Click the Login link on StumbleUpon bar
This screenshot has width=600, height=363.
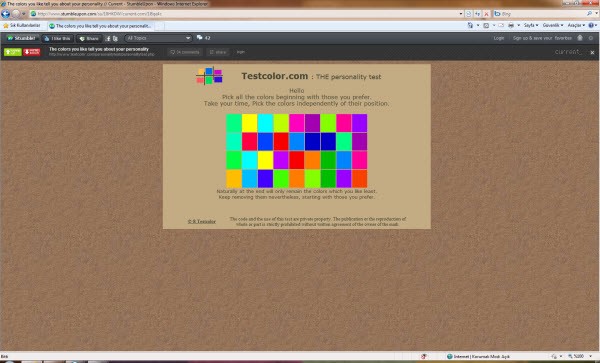point(499,38)
